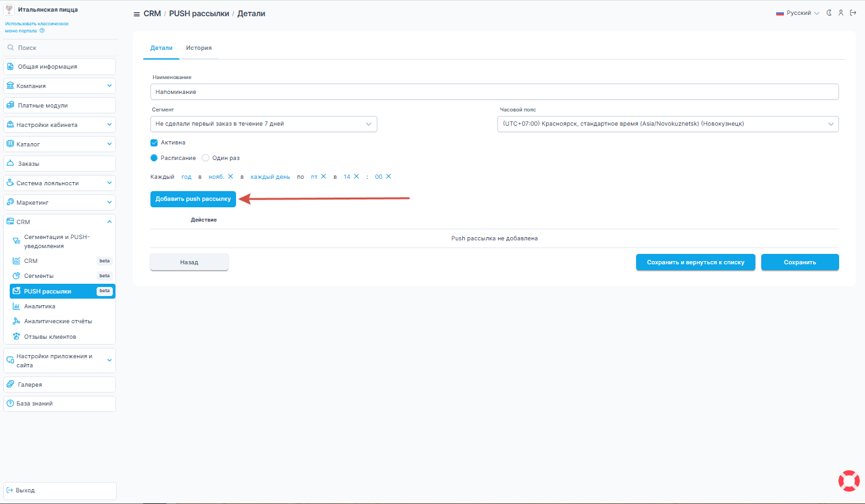
Task: Toggle the hamburger menu icon beside CRM
Action: (x=136, y=14)
